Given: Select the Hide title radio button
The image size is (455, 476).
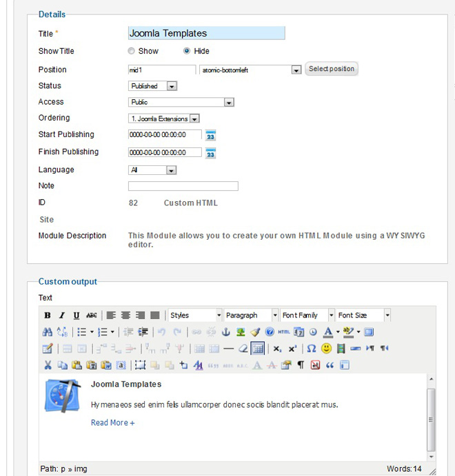Looking at the screenshot, I should click(187, 51).
